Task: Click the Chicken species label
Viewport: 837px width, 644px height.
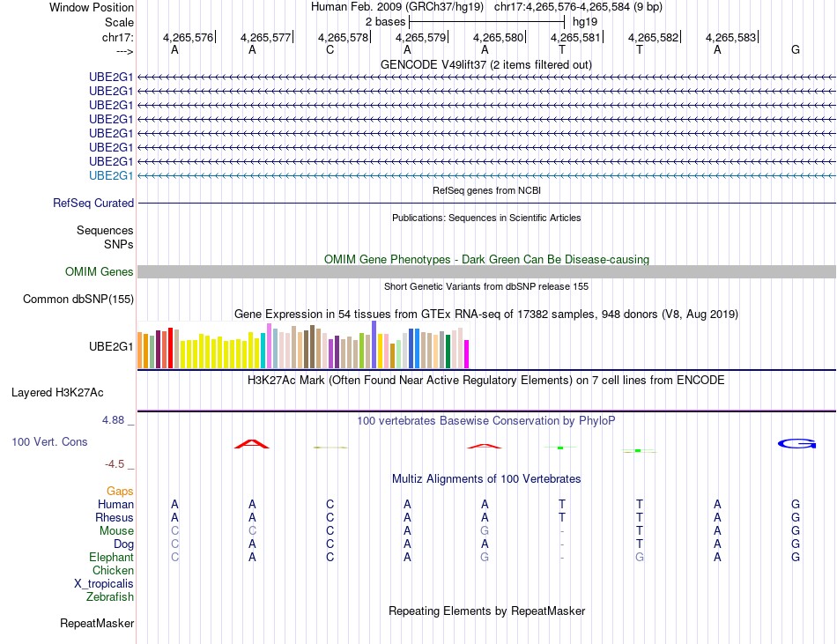Action: click(x=113, y=570)
